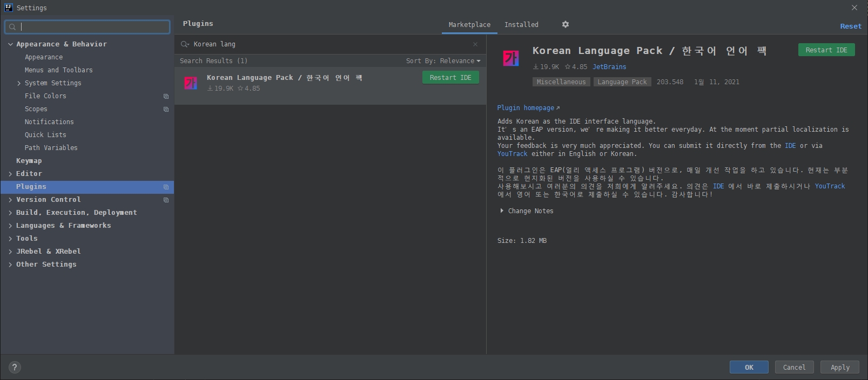
Task: Click the Apply button
Action: (x=840, y=367)
